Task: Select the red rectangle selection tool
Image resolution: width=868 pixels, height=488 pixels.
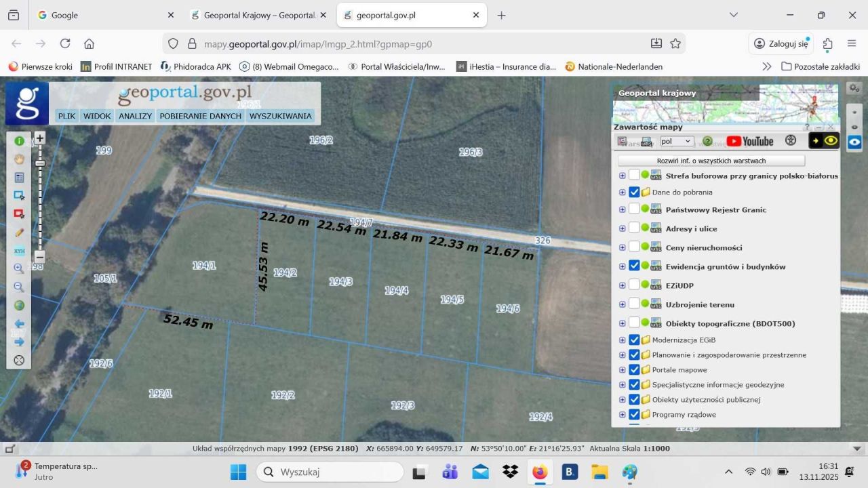Action: click(19, 213)
